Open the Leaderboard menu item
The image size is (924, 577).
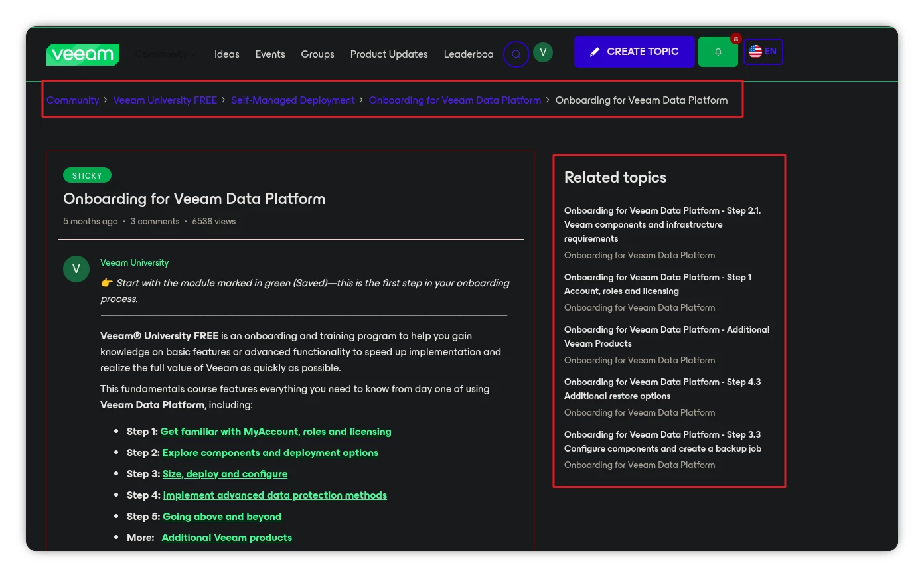pos(469,54)
